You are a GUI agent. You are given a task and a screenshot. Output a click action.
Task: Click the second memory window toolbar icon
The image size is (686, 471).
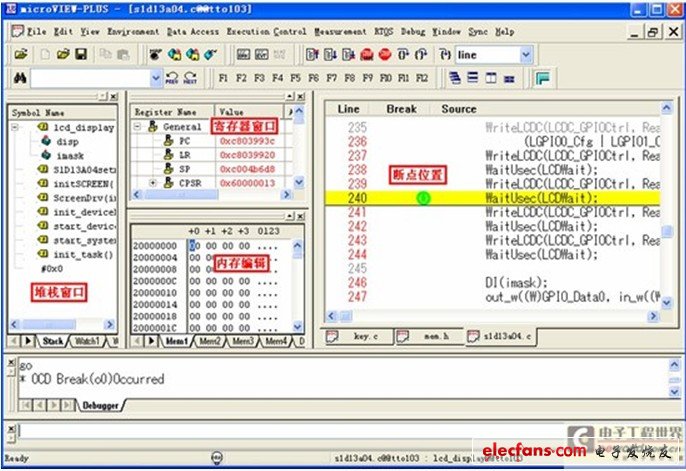coord(262,55)
